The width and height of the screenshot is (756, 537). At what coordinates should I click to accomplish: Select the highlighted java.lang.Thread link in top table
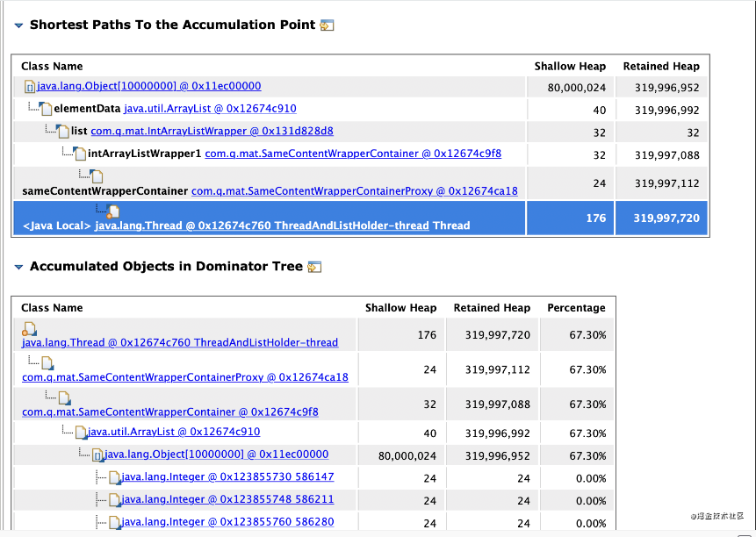(x=262, y=226)
